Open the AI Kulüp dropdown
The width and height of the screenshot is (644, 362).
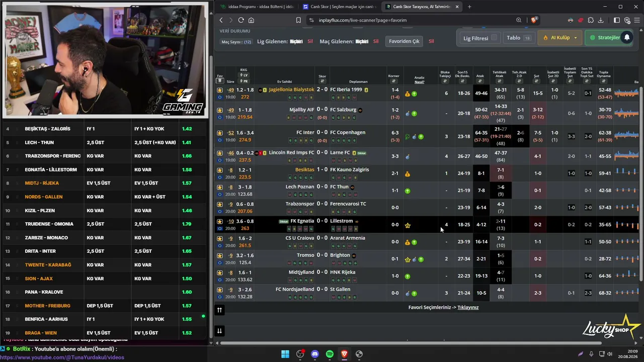(560, 38)
